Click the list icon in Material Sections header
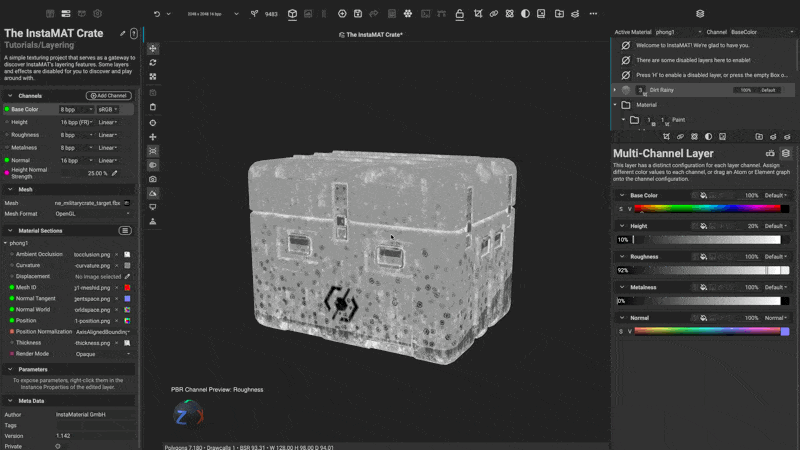Image resolution: width=800 pixels, height=450 pixels. click(125, 231)
